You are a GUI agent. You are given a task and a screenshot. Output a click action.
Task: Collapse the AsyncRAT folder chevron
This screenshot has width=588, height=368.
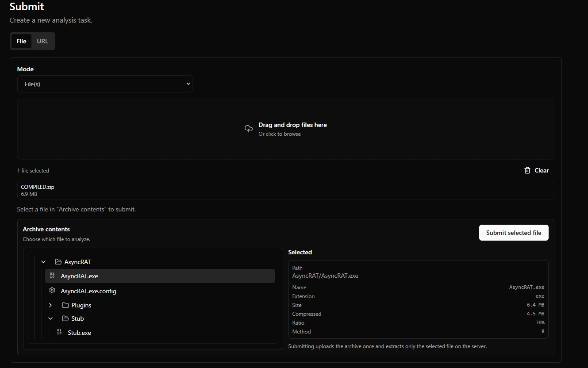click(43, 262)
